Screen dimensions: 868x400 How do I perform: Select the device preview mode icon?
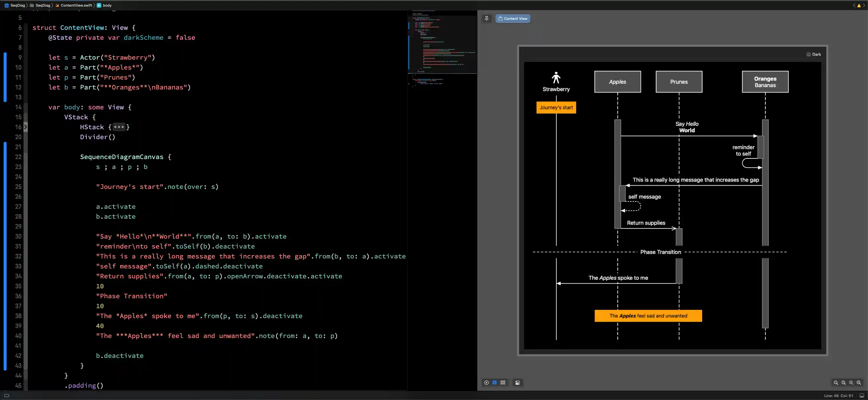click(x=494, y=383)
